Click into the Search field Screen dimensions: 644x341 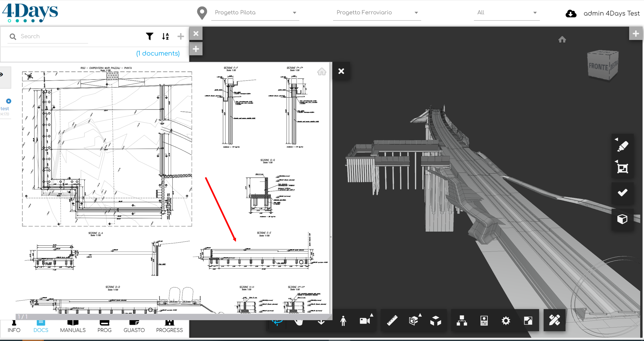click(x=52, y=36)
